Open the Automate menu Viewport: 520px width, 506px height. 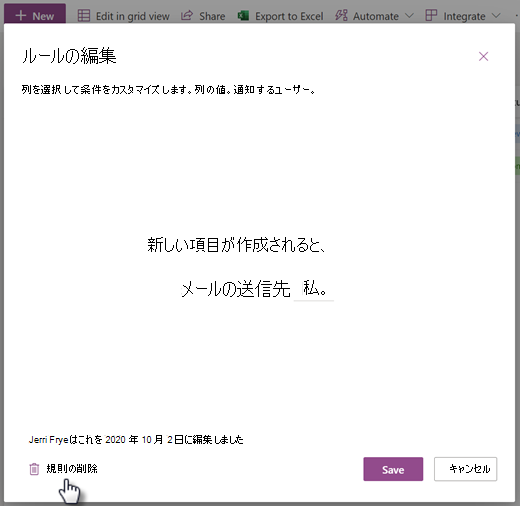[x=374, y=16]
